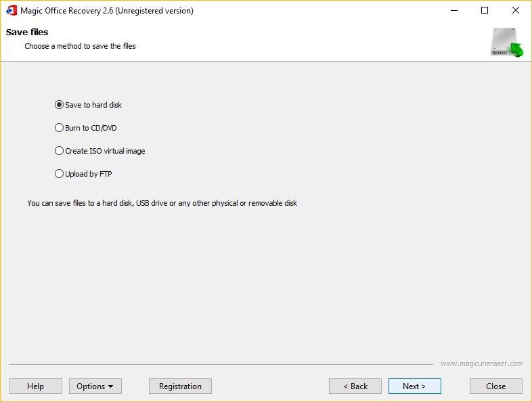
Task: Maximize the recovery wizard window
Action: click(x=485, y=11)
